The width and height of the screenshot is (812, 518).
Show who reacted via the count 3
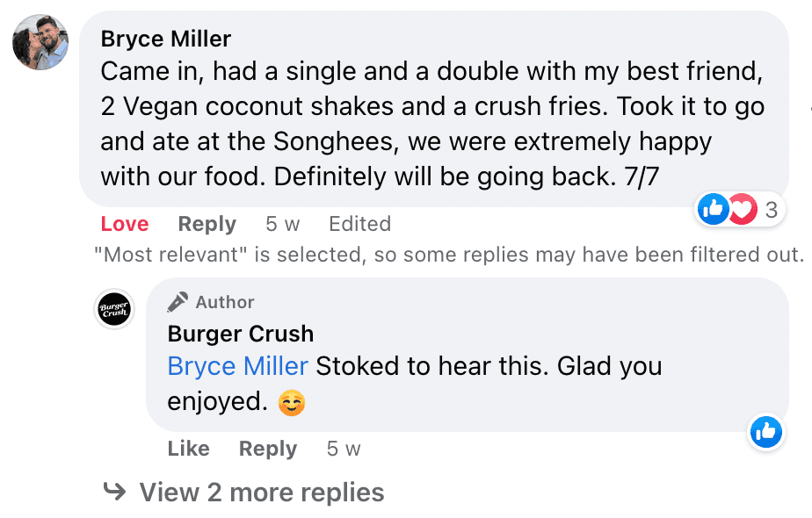pyautogui.click(x=772, y=210)
